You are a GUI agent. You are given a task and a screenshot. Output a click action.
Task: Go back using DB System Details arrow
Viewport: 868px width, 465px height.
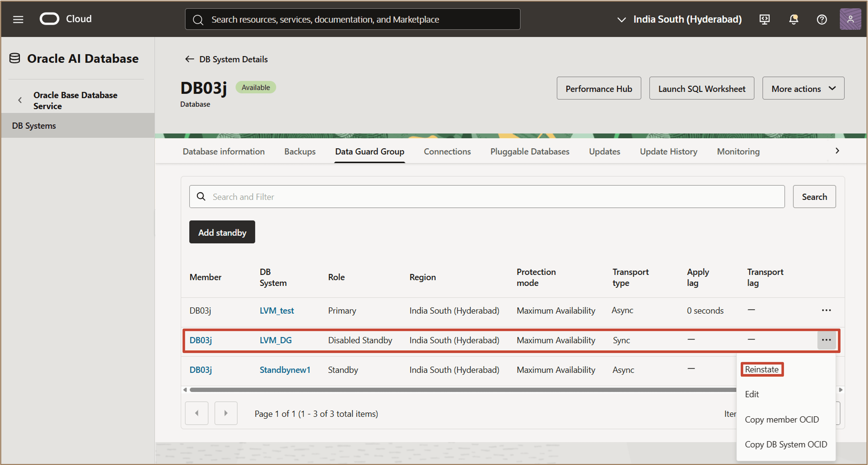tap(189, 59)
